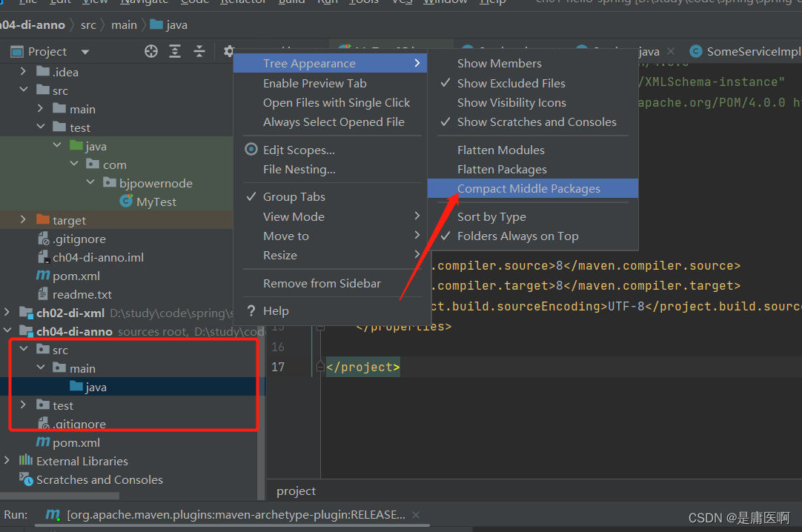Toggle Show Excluded Files option
Viewport: 802px width, 532px height.
tap(532, 83)
